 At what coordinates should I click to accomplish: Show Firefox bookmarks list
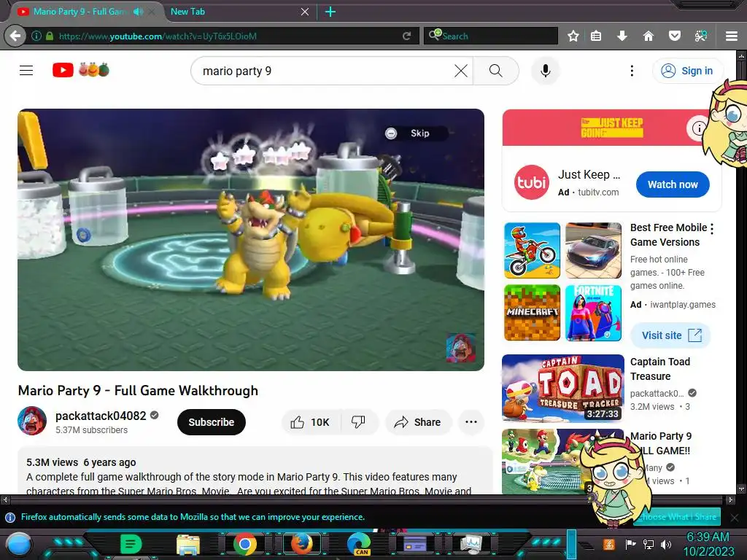coord(596,36)
